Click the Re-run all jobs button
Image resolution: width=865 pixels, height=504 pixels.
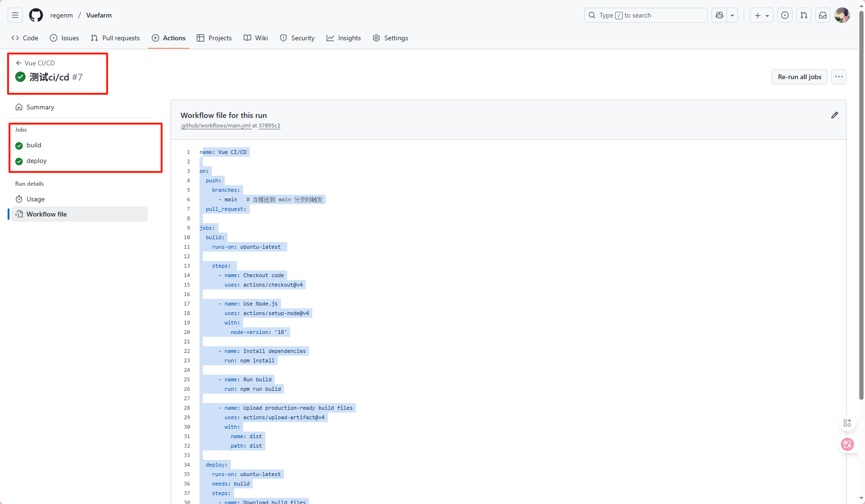[799, 76]
